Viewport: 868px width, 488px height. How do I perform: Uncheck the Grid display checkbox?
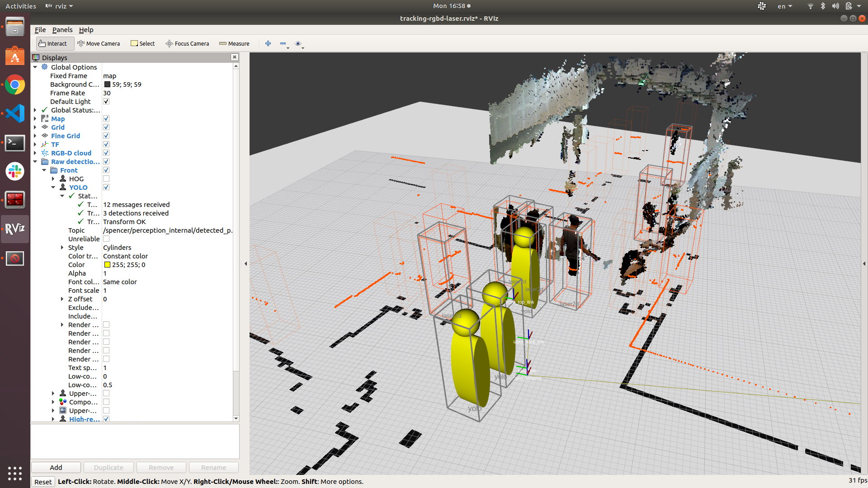(106, 127)
